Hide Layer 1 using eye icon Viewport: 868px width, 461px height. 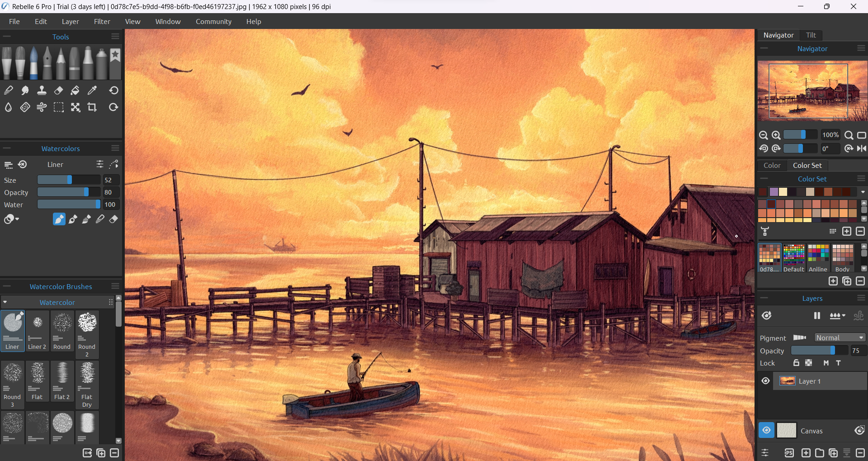[765, 381]
